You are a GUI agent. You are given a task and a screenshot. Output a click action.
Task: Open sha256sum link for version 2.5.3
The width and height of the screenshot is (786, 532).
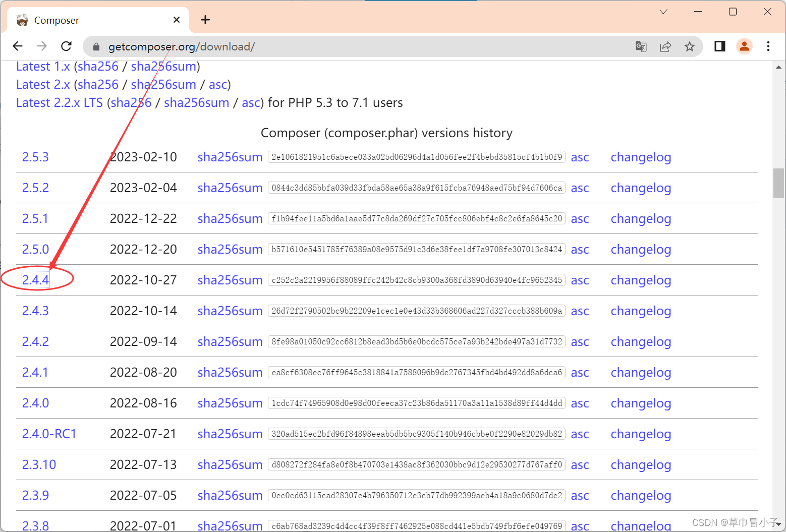pyautogui.click(x=230, y=157)
